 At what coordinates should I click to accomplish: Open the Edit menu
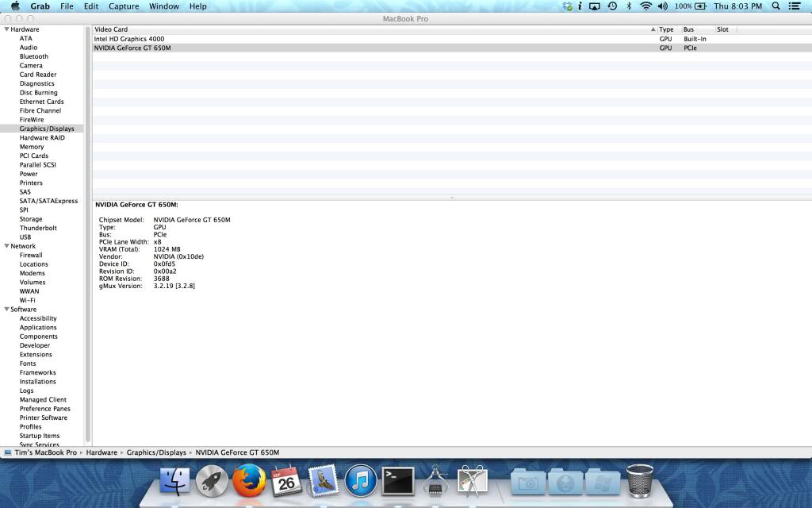tap(91, 6)
